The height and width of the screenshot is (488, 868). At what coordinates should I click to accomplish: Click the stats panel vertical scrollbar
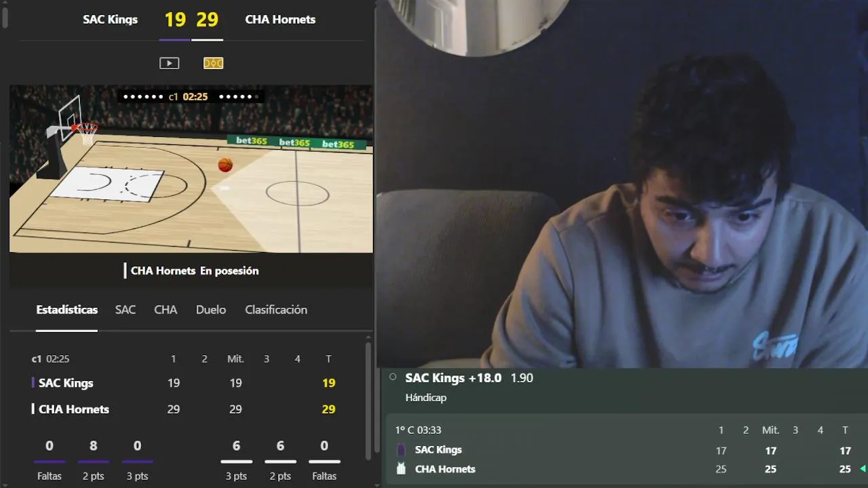click(369, 400)
